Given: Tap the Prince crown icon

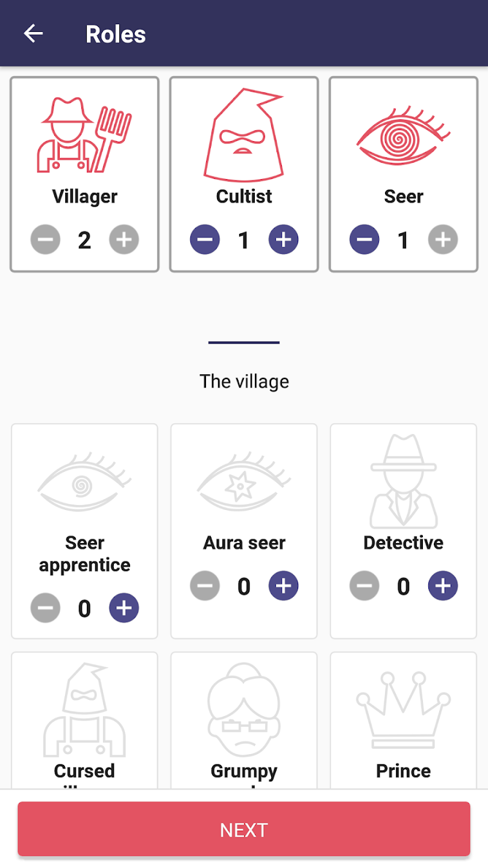Looking at the screenshot, I should pyautogui.click(x=403, y=709).
